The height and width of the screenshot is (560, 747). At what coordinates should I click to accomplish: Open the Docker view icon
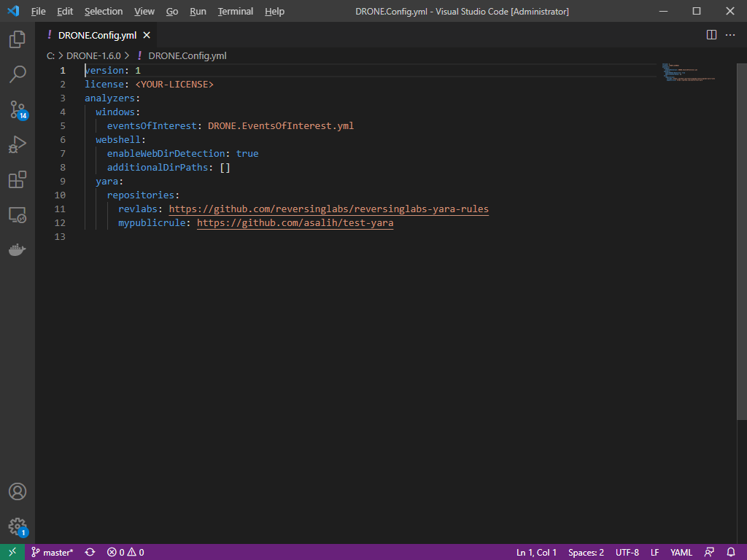click(x=18, y=250)
